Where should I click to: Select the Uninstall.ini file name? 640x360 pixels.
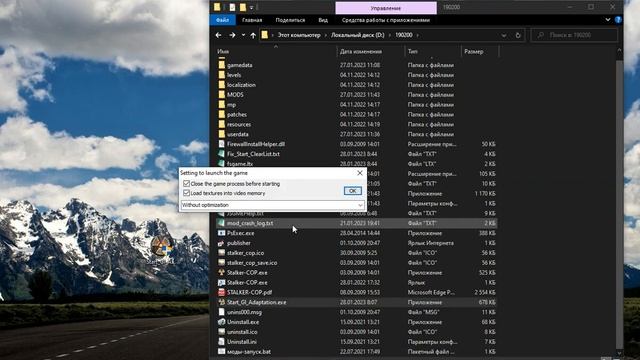(242, 342)
